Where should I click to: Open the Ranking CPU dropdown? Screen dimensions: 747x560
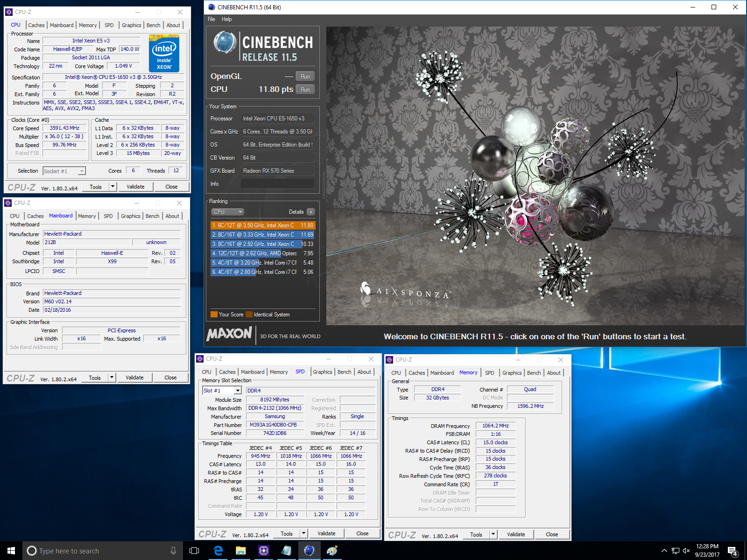click(x=228, y=212)
